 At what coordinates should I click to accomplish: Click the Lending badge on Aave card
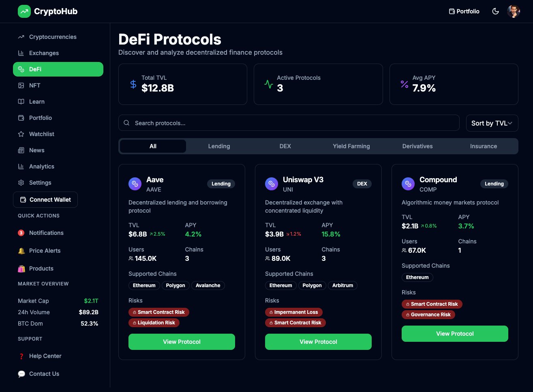tap(221, 184)
